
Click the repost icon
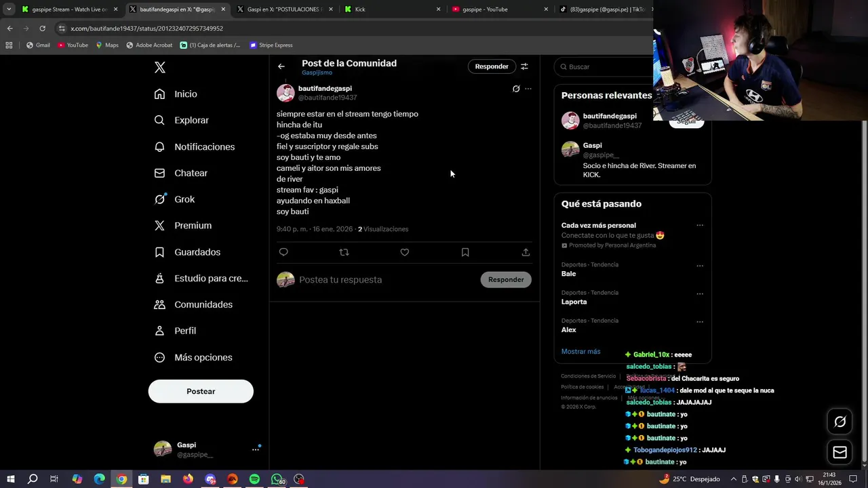coord(344,252)
